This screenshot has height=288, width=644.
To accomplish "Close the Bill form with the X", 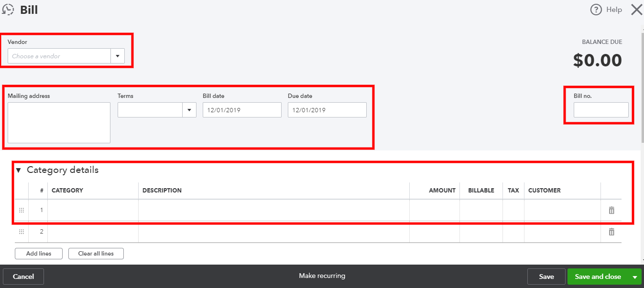I will [636, 9].
